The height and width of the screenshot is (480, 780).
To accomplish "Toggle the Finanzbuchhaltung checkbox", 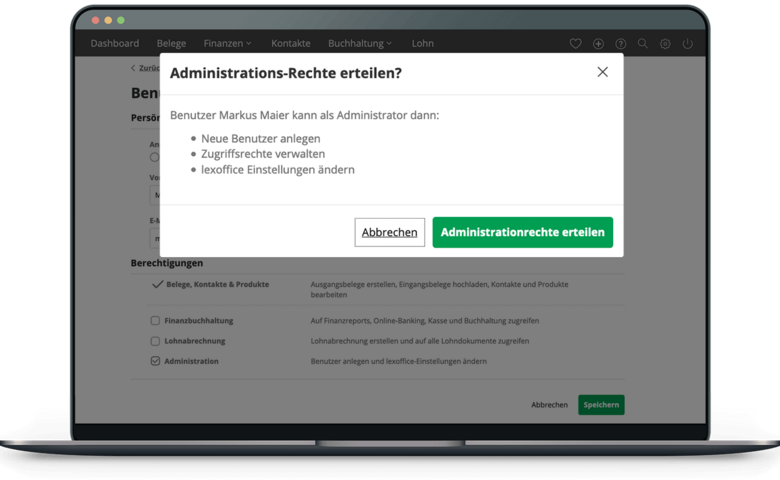I will coord(155,321).
